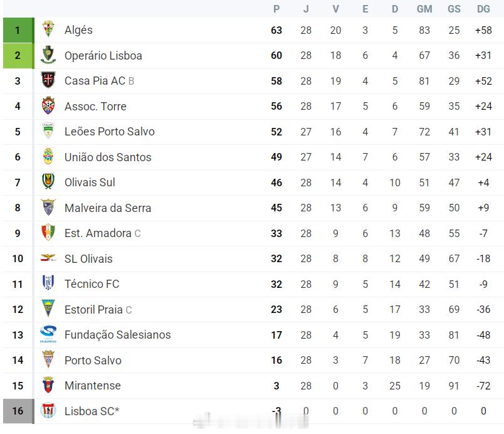This screenshot has width=504, height=434.
Task: Click the Mirantense club crest
Action: tap(48, 385)
